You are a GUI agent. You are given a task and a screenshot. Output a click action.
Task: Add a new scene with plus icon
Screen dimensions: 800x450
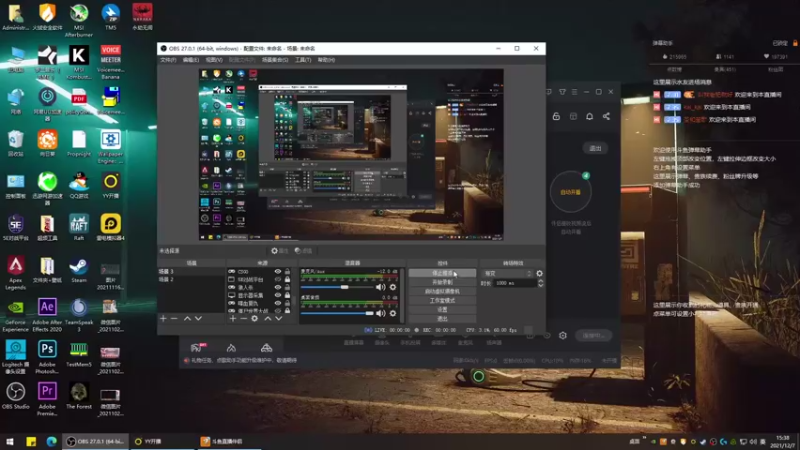tap(163, 318)
